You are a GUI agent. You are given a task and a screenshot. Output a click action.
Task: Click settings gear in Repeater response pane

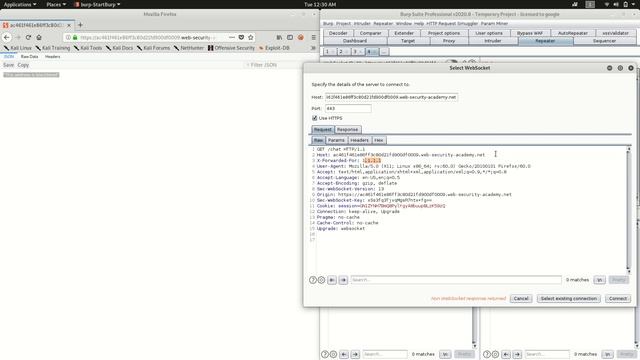point(495,354)
